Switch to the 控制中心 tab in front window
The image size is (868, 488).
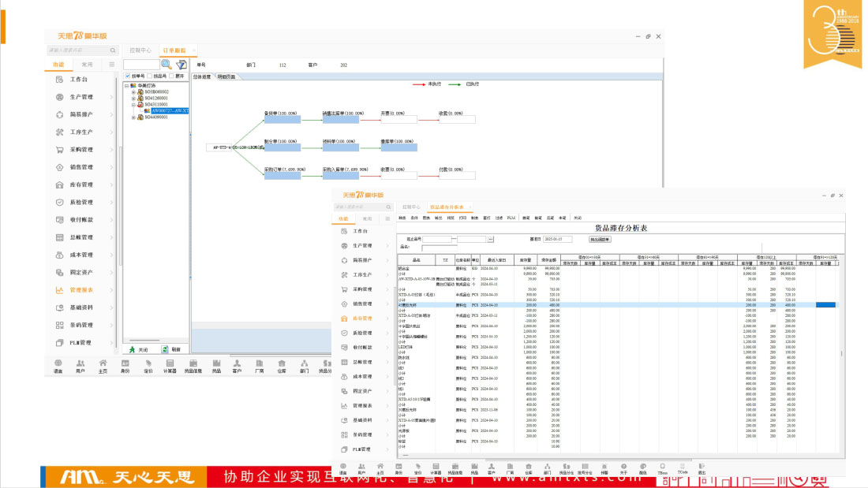(x=412, y=207)
